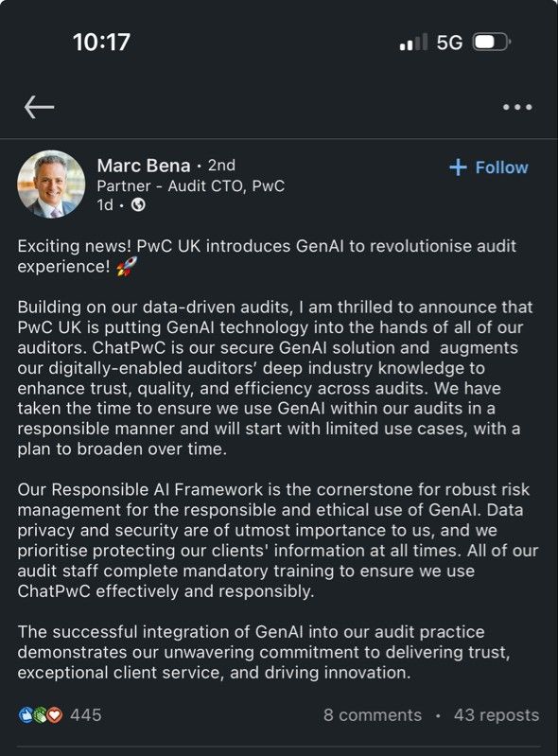Image resolution: width=558 pixels, height=756 pixels.
Task: View the like reaction icon
Action: [25, 715]
